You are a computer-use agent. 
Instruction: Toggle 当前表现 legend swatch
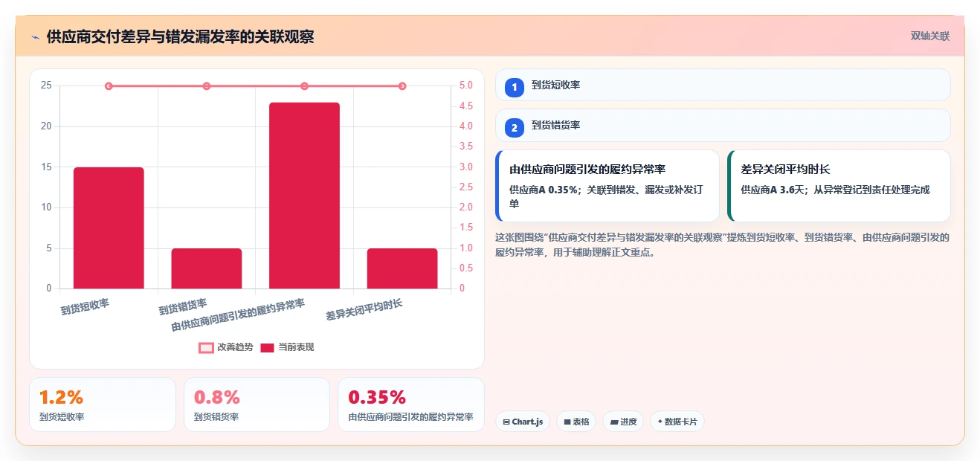click(x=267, y=347)
